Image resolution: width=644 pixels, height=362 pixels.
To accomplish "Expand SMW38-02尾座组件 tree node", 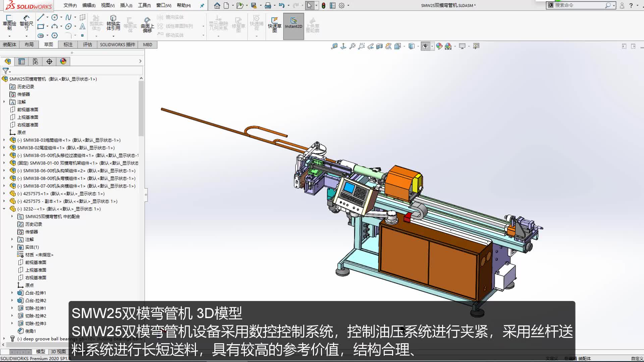I will (4, 148).
